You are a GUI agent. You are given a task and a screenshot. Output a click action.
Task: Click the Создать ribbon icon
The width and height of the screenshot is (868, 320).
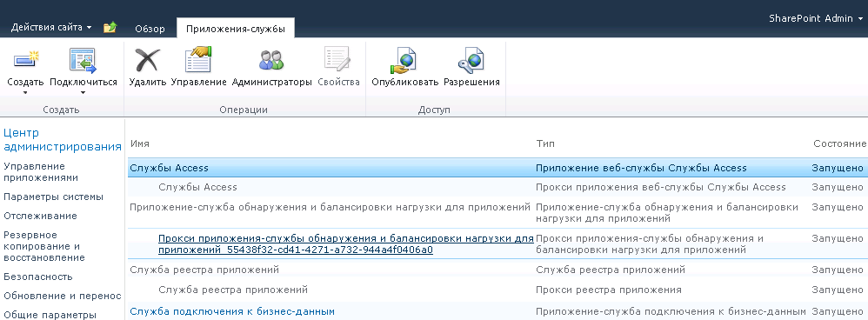[26, 60]
